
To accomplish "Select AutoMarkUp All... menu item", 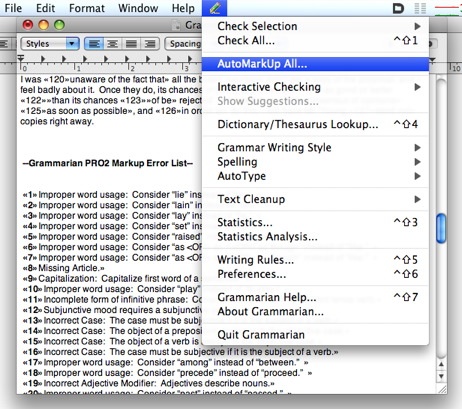I will [x=315, y=64].
